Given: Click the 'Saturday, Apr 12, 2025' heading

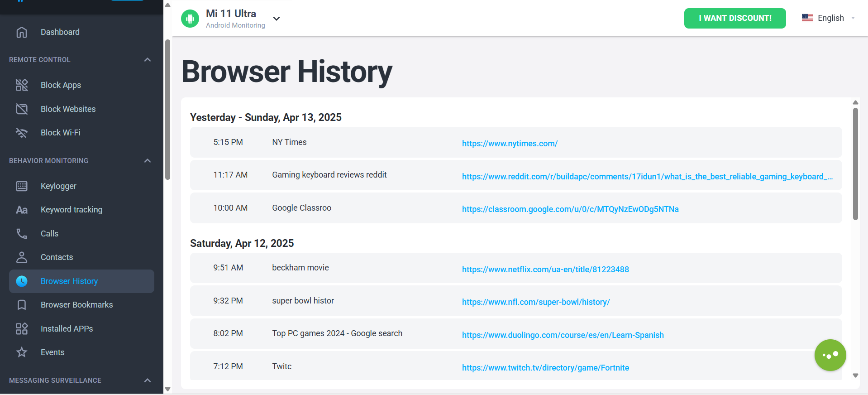Looking at the screenshot, I should tap(242, 243).
